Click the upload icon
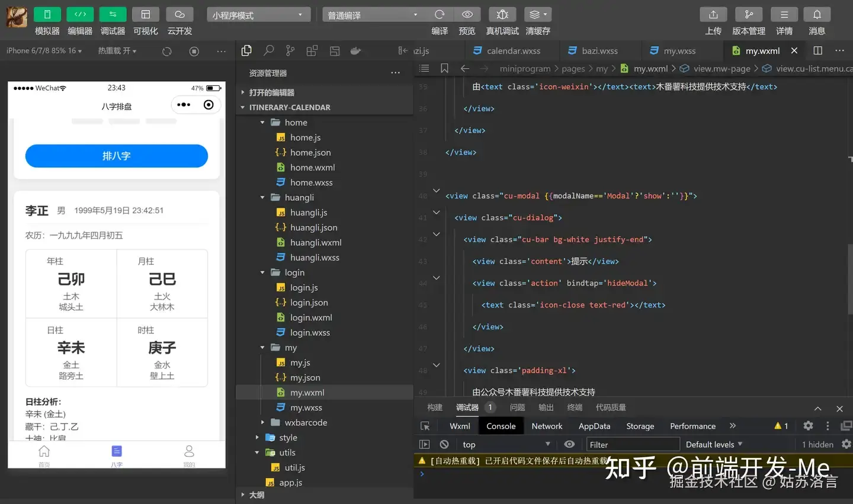 coord(713,14)
